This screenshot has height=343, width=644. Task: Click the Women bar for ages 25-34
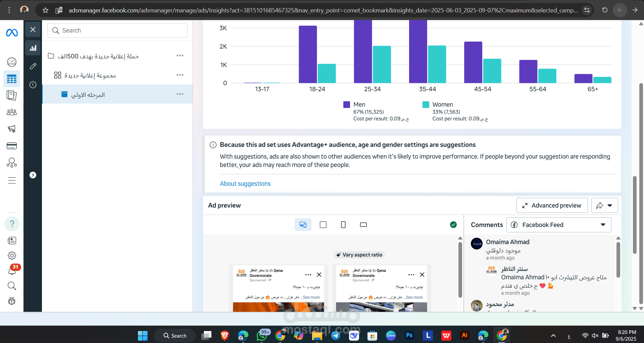[382, 64]
